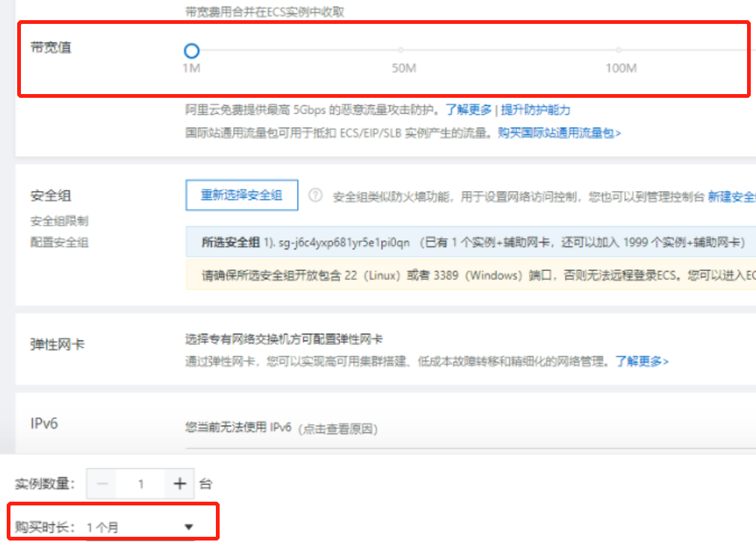The height and width of the screenshot is (542, 756).
Task: Click the 弹性网卡 section label
Action: [x=58, y=344]
